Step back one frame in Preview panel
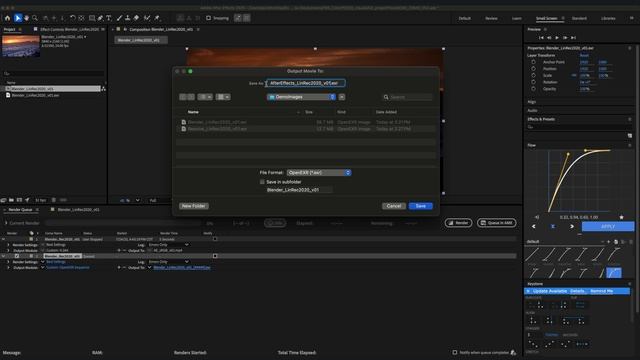Screen dimensions: 640x360 549,38
